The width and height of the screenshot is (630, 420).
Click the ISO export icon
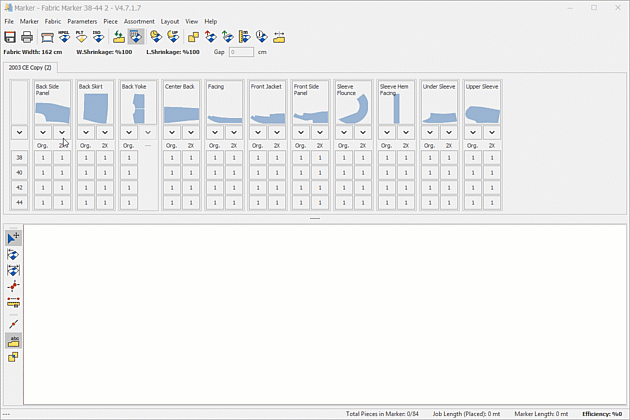click(x=99, y=37)
